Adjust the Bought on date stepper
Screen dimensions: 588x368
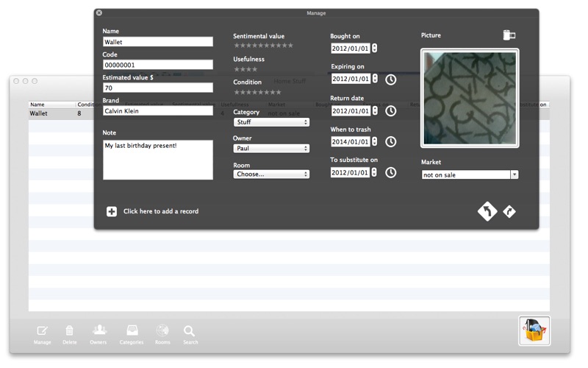375,48
